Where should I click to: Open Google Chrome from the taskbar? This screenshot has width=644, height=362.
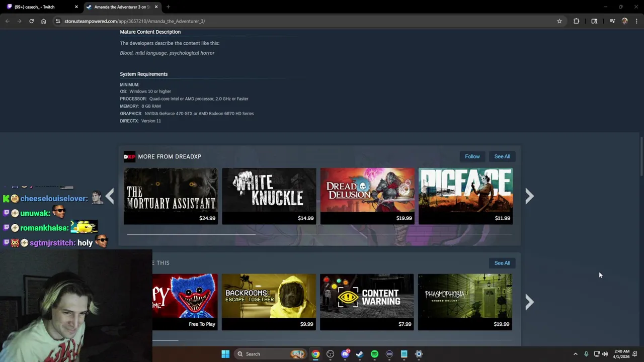pyautogui.click(x=315, y=354)
